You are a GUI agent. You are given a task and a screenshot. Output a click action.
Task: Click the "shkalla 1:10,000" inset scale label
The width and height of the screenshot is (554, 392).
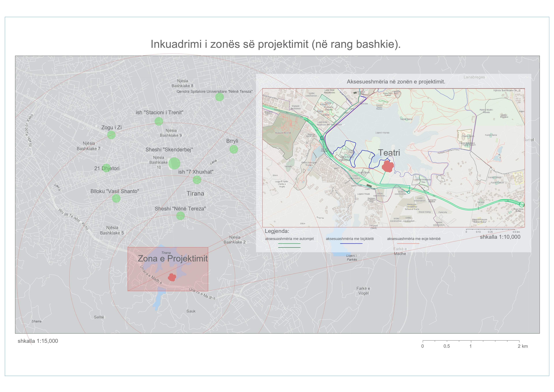[500, 237]
